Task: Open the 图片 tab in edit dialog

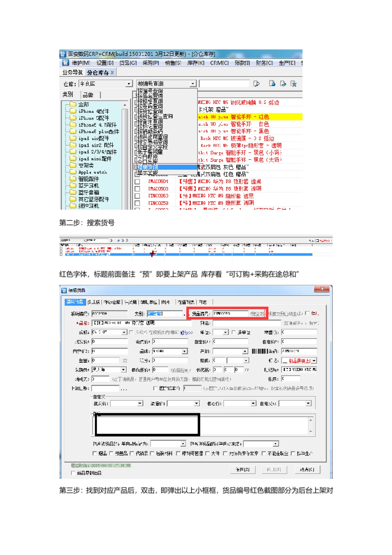Action: point(166,302)
